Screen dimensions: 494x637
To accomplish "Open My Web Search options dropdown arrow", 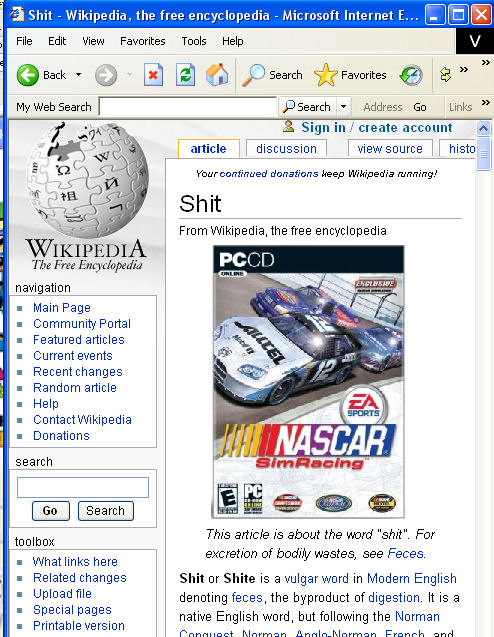I will (343, 107).
